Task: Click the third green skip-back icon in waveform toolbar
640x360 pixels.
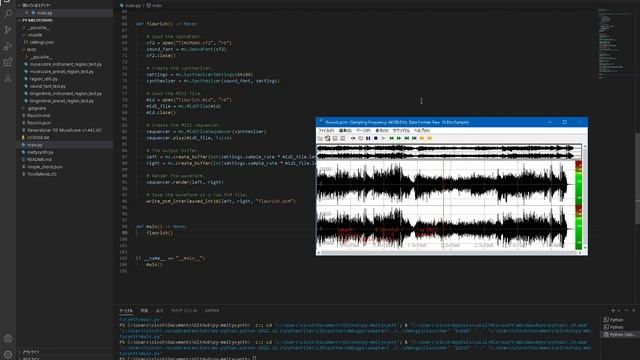Action: (407, 138)
